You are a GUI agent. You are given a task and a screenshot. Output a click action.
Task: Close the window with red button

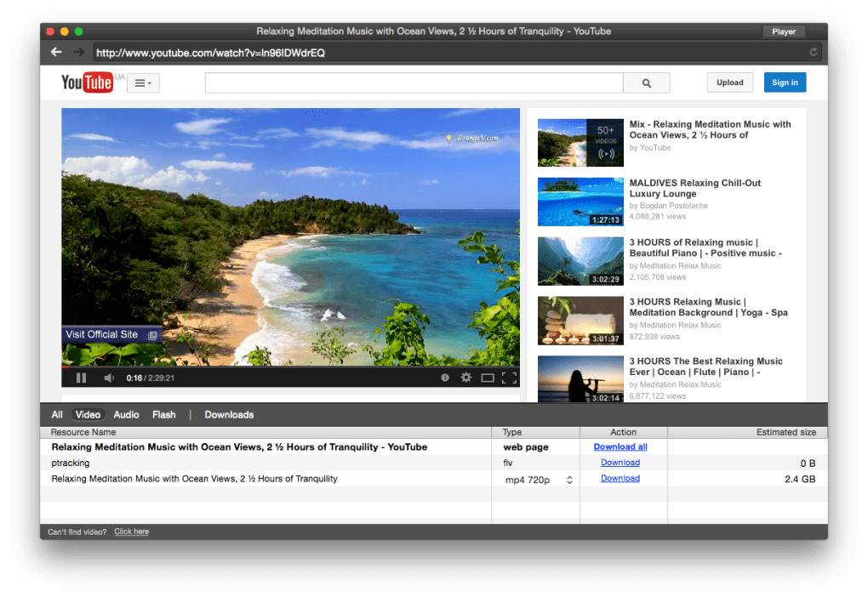(50, 31)
